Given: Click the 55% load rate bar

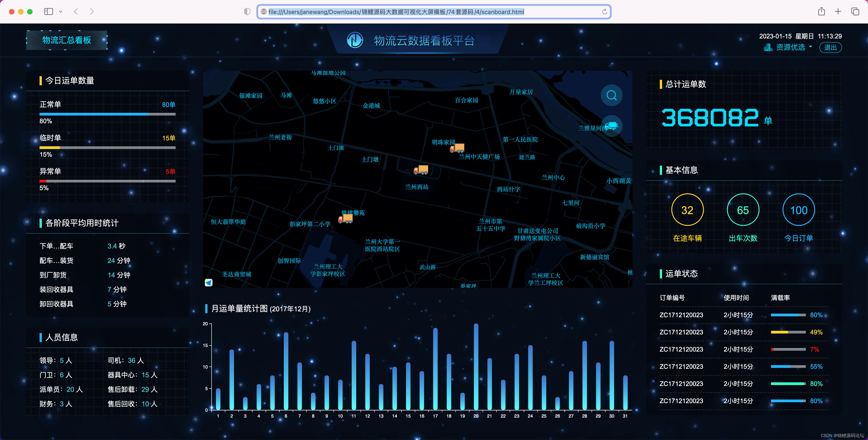Looking at the screenshot, I should coord(788,367).
